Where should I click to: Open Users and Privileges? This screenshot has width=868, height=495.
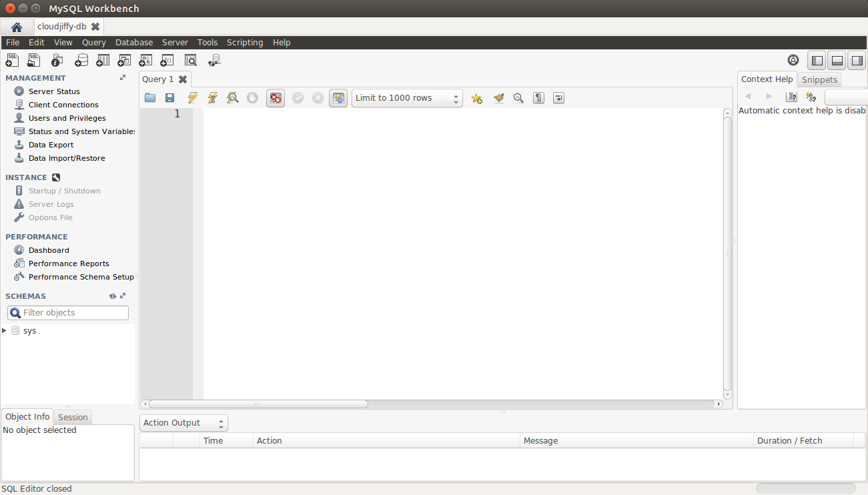point(67,118)
